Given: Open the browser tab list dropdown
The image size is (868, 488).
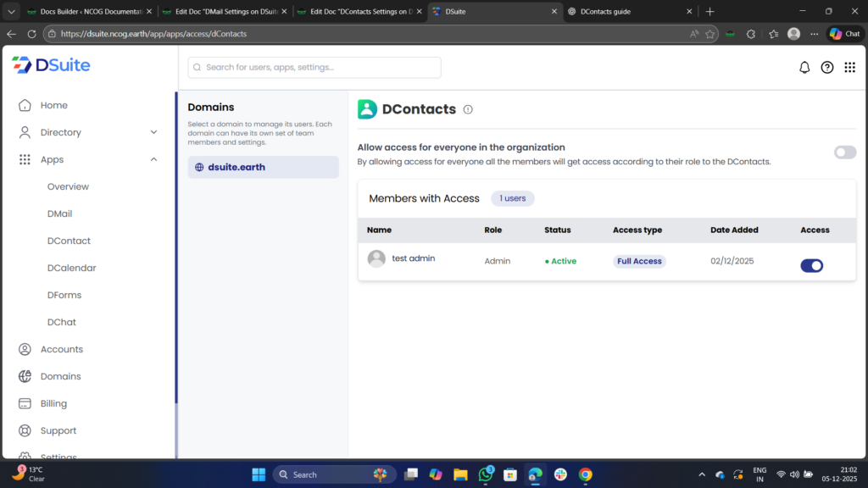Looking at the screenshot, I should click(12, 11).
